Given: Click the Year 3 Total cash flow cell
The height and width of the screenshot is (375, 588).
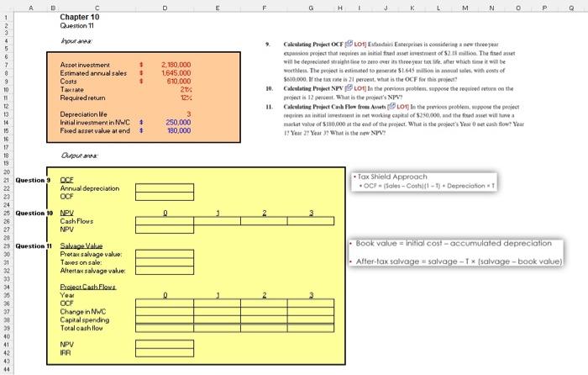Looking at the screenshot, I should 311,328.
